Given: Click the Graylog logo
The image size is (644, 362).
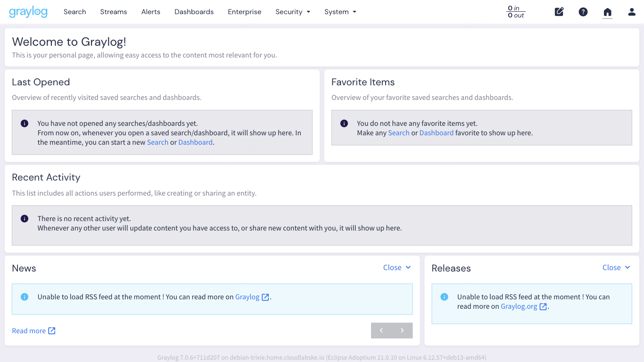Looking at the screenshot, I should [x=28, y=12].
